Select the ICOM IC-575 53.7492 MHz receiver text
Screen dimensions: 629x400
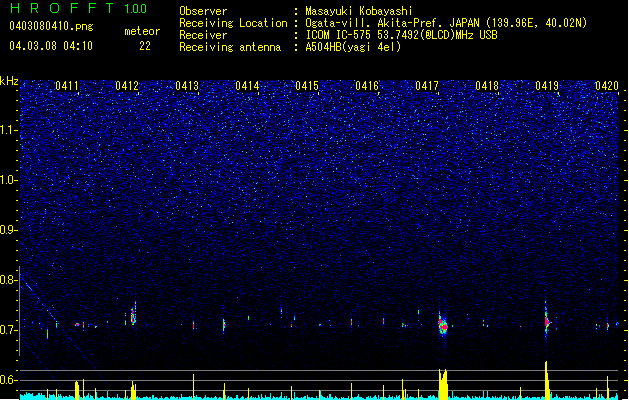[x=401, y=35]
